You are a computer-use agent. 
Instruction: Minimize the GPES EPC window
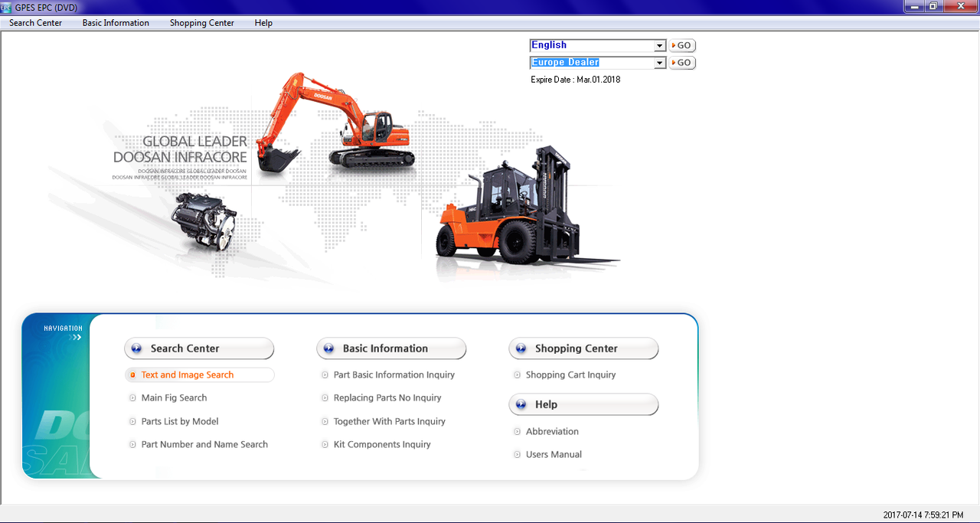913,6
